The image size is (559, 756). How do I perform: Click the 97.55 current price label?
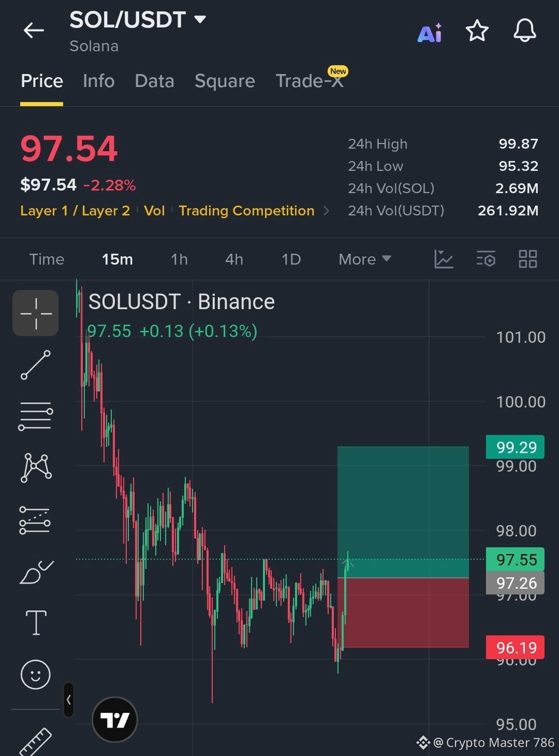[516, 559]
